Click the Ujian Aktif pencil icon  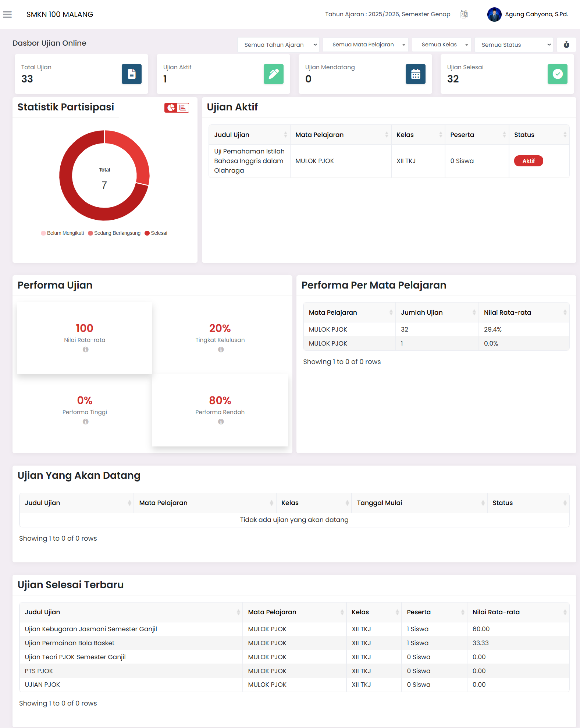click(273, 74)
